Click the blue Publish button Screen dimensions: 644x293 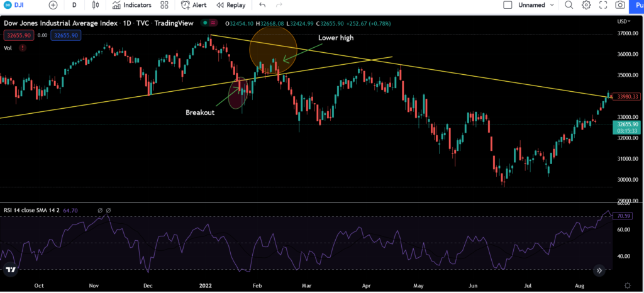point(638,5)
